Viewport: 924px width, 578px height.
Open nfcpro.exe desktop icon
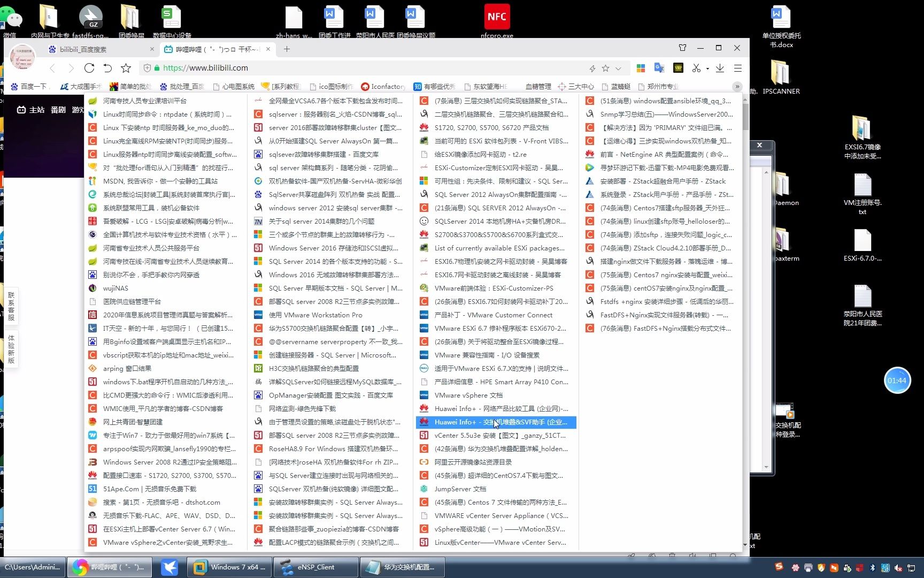497,21
